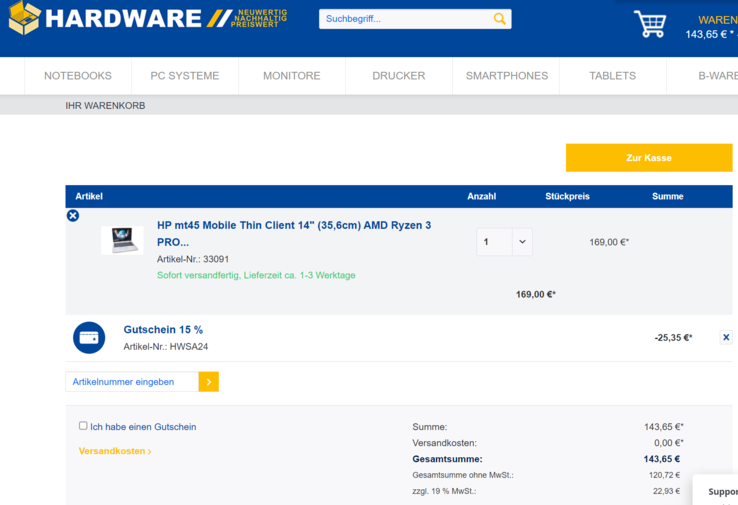Click the Hardware box logo icon
The width and height of the screenshot is (738, 505).
pyautogui.click(x=24, y=18)
